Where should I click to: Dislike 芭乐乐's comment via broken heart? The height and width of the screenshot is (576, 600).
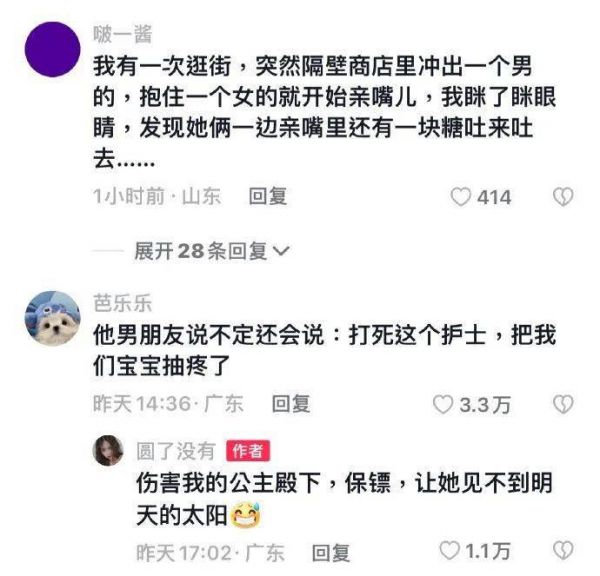click(x=563, y=405)
